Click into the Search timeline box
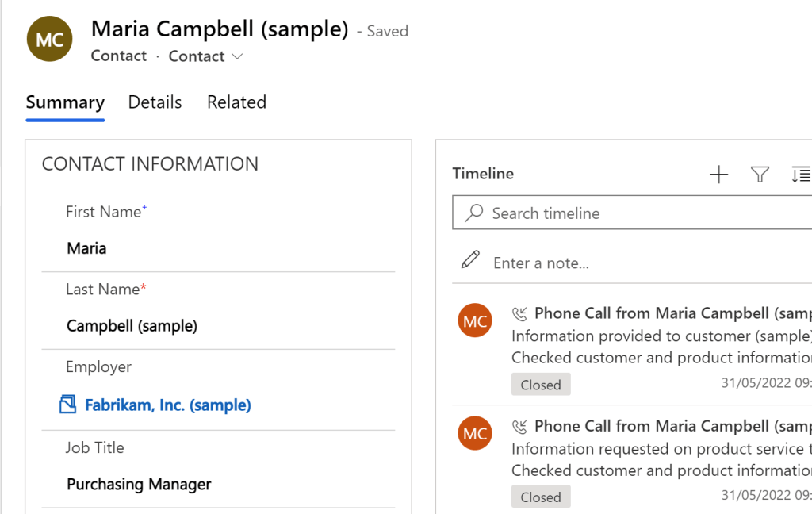Screen dimensions: 812x514 tap(634, 213)
